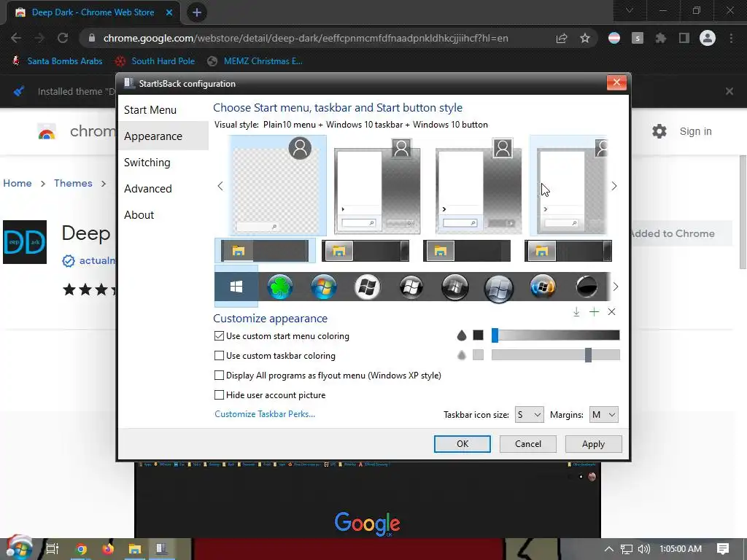Reload the Chrome page
Viewport: 747px width, 560px height.
pyautogui.click(x=63, y=38)
